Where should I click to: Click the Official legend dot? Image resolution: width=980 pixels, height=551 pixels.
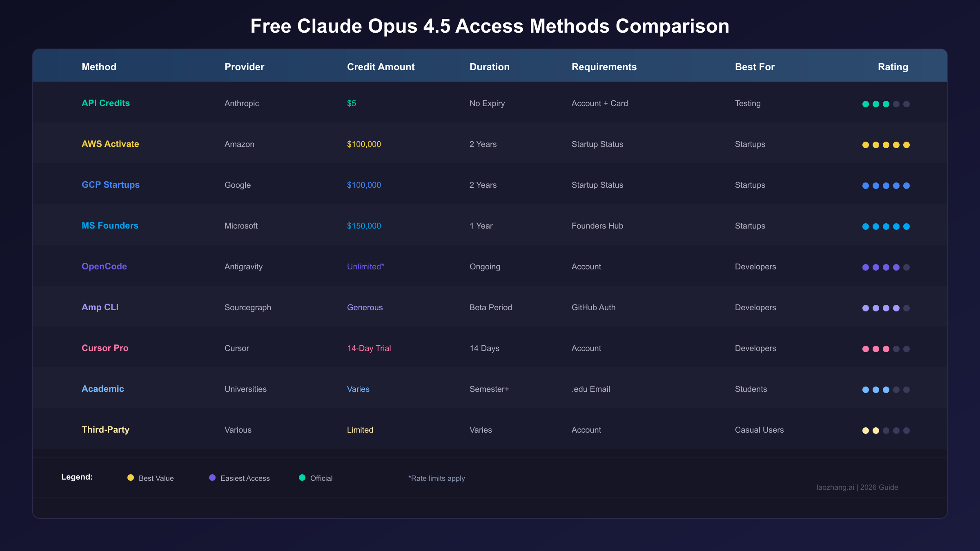[302, 478]
